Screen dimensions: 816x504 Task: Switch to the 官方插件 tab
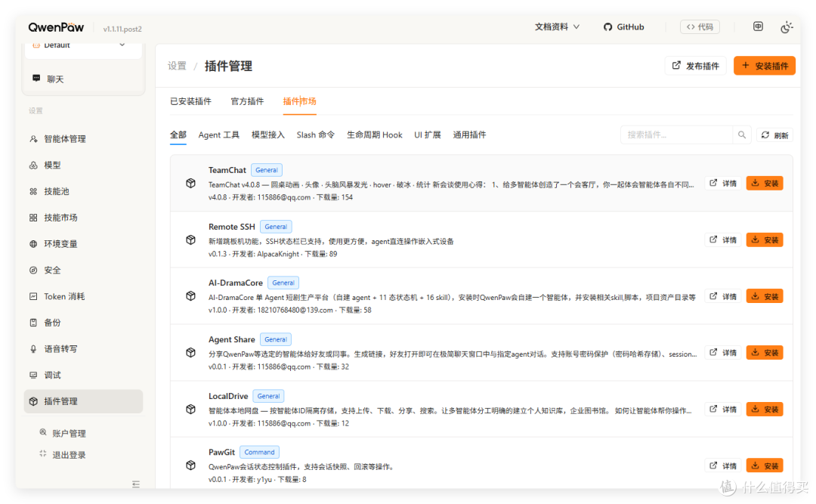click(247, 101)
